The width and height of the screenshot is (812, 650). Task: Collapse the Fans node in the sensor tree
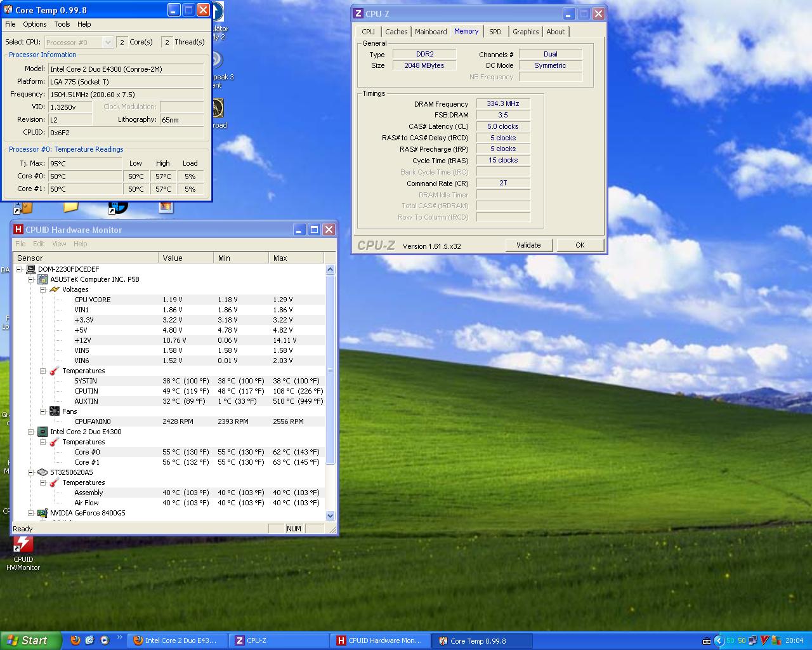43,411
